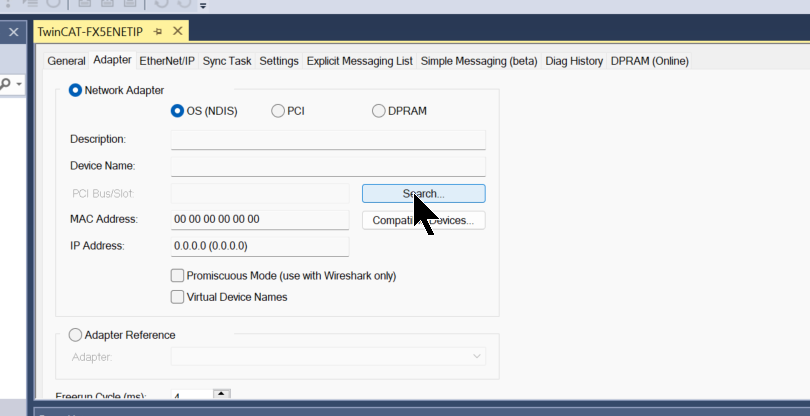Toggle the Virtual Device Names checkbox
Image resolution: width=810 pixels, height=416 pixels.
(x=178, y=297)
